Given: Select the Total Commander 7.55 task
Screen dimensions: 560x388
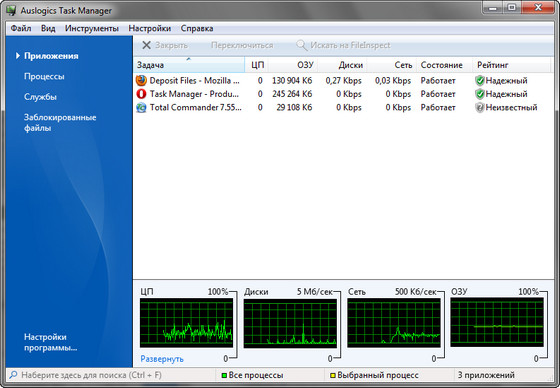Looking at the screenshot, I should (x=195, y=108).
